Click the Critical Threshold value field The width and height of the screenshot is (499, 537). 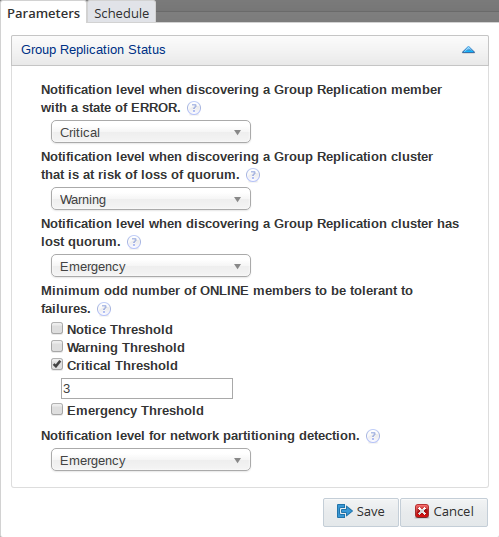(x=147, y=389)
